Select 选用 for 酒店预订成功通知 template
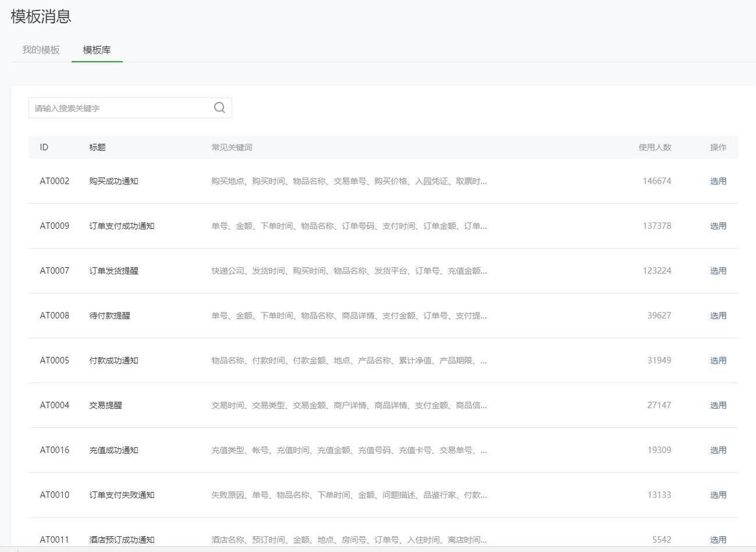 (x=718, y=540)
